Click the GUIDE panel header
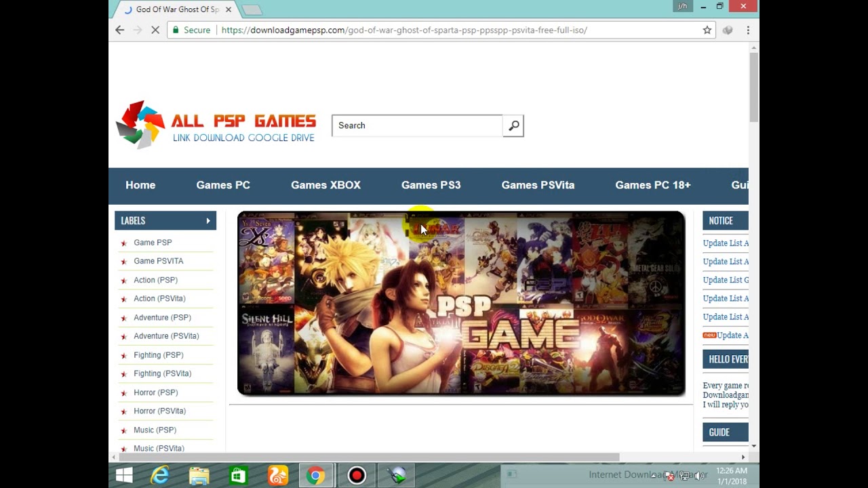The image size is (868, 488). (726, 432)
